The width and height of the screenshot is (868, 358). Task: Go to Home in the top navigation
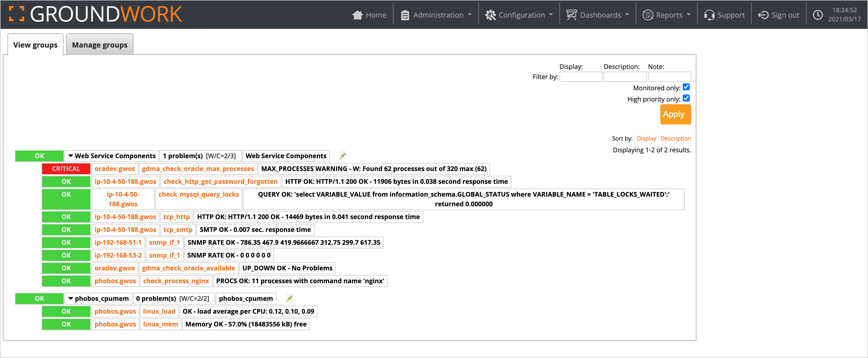[369, 15]
